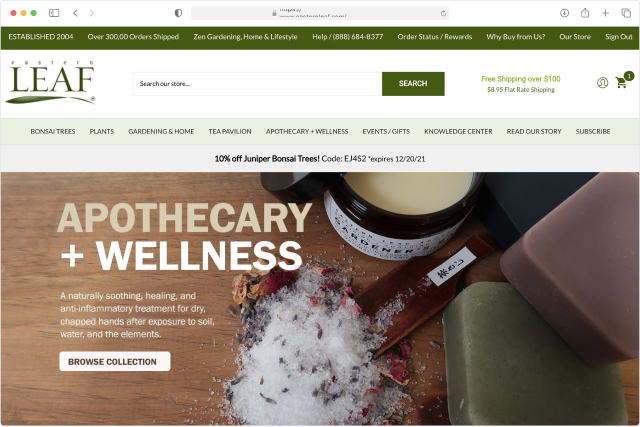
Task: Open a new tab with plus icon
Action: 605,13
